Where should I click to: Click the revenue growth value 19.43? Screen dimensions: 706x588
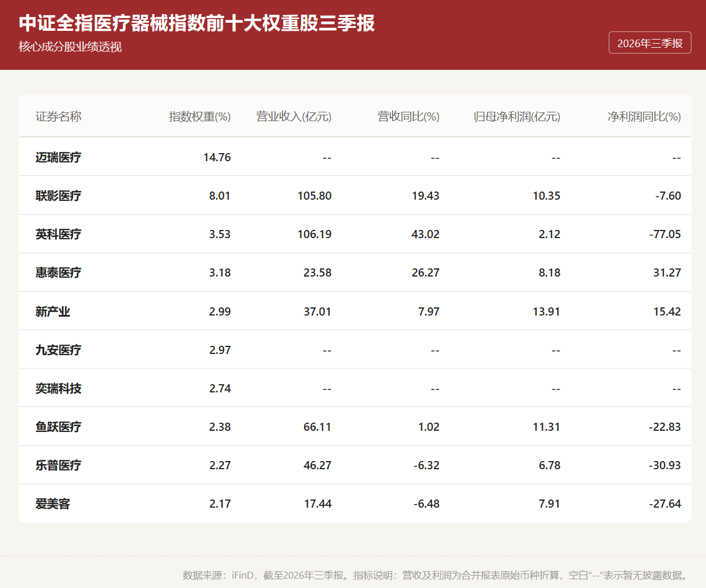click(426, 196)
